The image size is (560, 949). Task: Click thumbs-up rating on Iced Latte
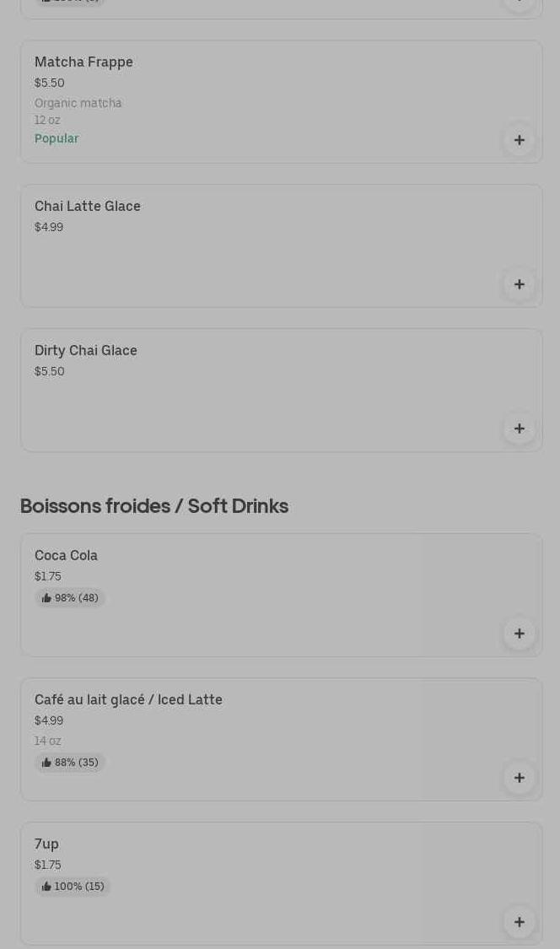click(x=70, y=763)
